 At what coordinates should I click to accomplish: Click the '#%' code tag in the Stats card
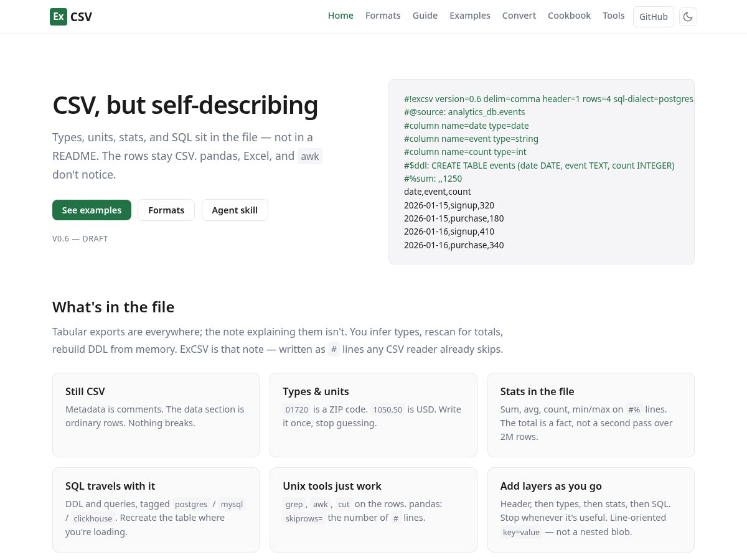634,410
